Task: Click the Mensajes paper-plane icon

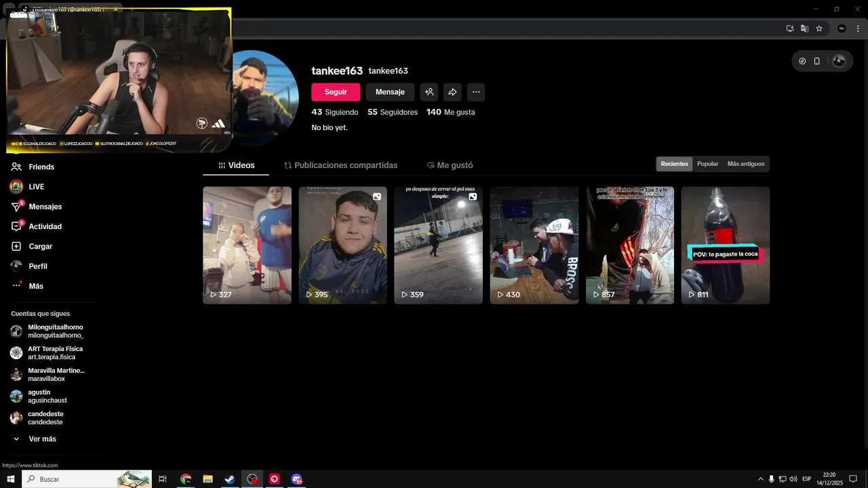Action: 16,207
